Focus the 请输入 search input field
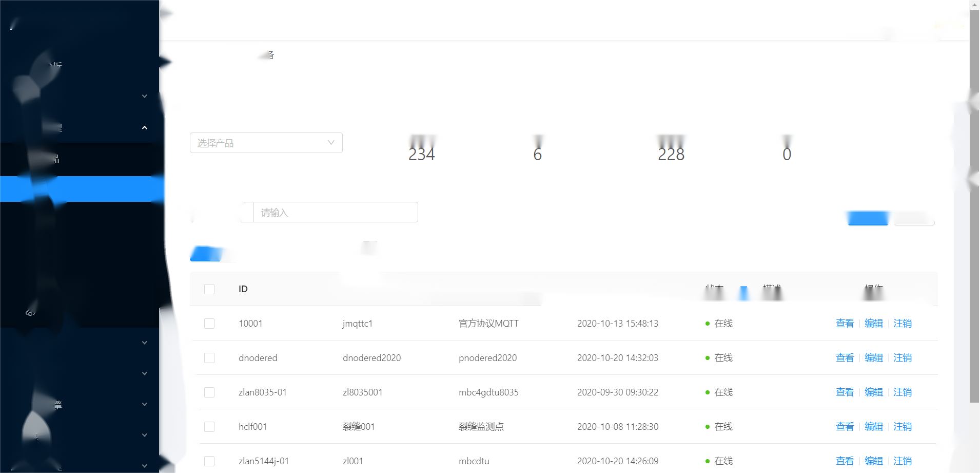980x473 pixels. (x=336, y=212)
